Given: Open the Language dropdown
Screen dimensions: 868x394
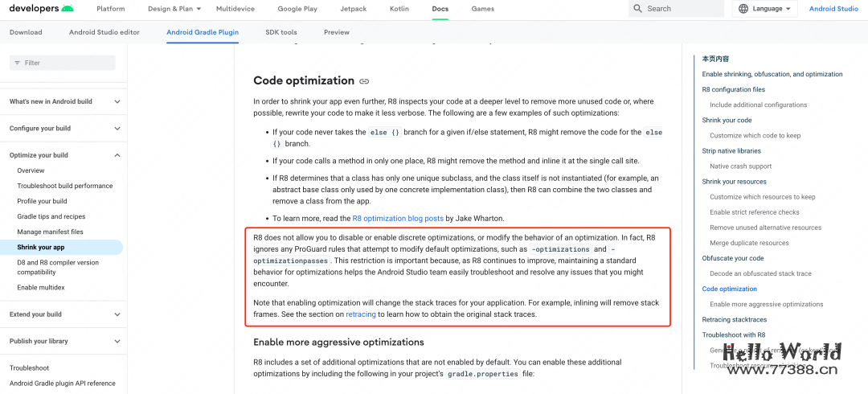Looking at the screenshot, I should click(x=764, y=9).
